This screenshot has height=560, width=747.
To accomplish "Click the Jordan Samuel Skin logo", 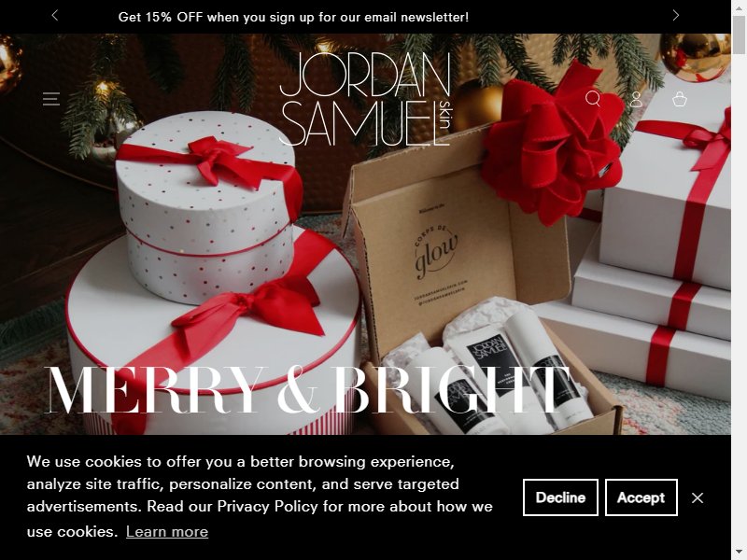I will 365,99.
